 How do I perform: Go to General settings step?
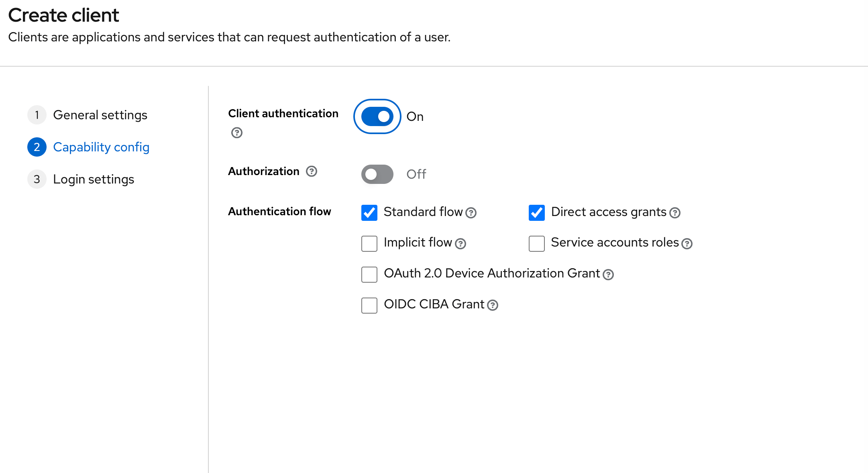tap(100, 115)
